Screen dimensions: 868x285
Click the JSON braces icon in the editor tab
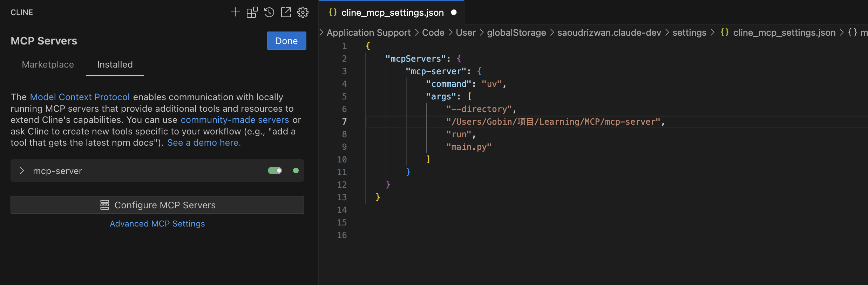pos(333,13)
